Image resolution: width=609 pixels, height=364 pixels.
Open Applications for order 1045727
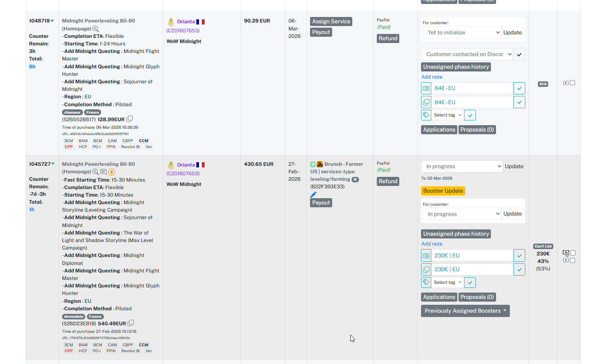[x=439, y=297]
